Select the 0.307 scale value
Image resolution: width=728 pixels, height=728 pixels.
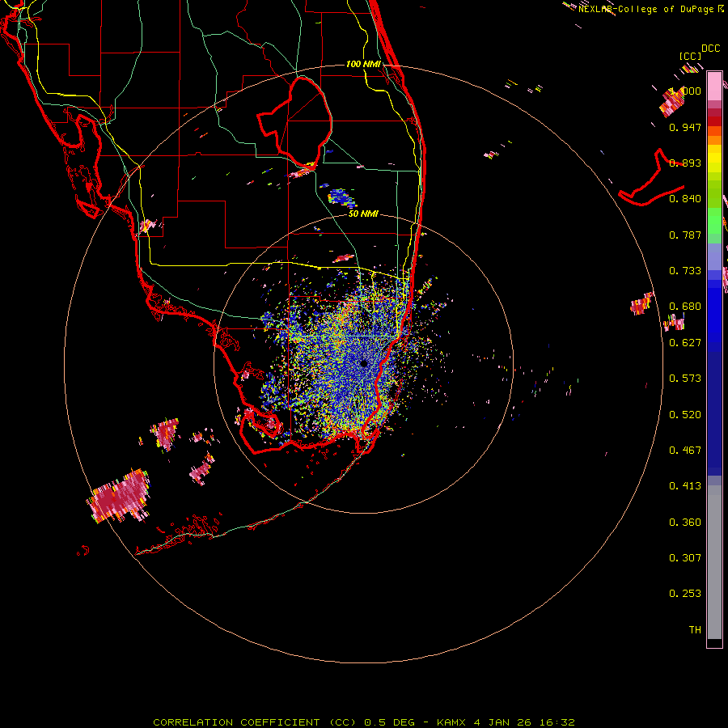pos(685,558)
